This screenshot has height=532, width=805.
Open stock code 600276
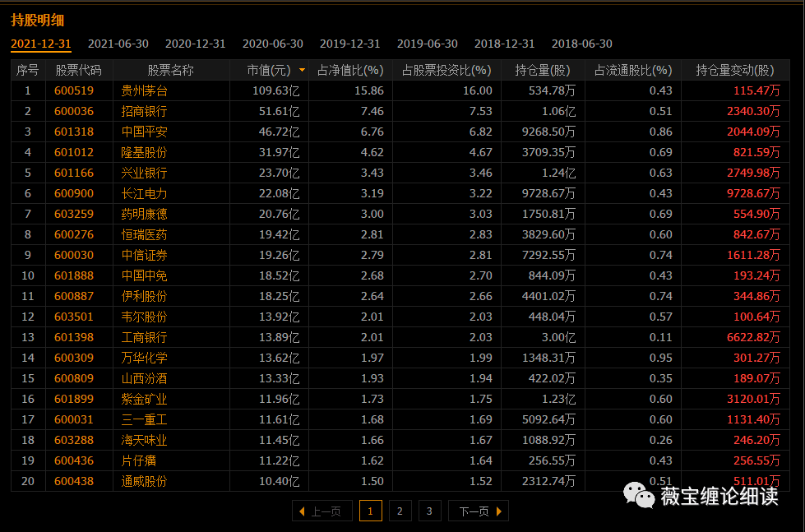click(74, 234)
